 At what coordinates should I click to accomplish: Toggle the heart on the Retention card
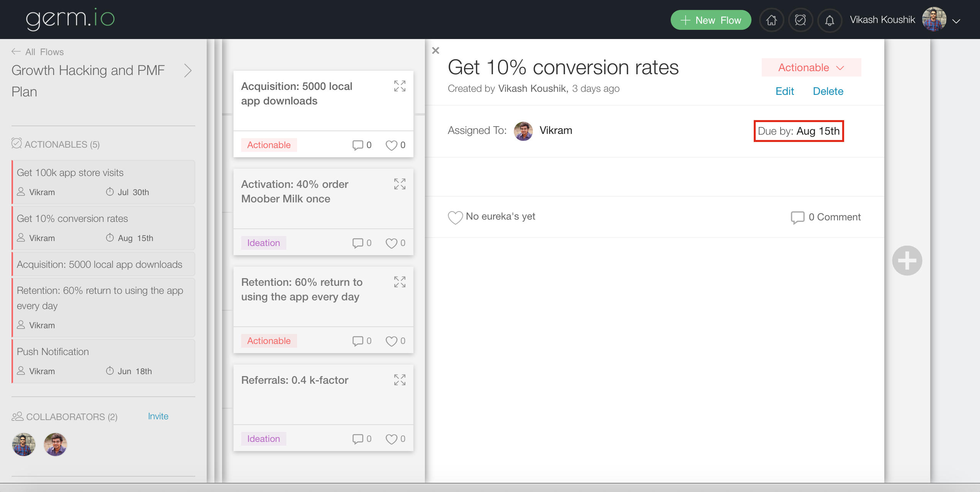(x=391, y=341)
